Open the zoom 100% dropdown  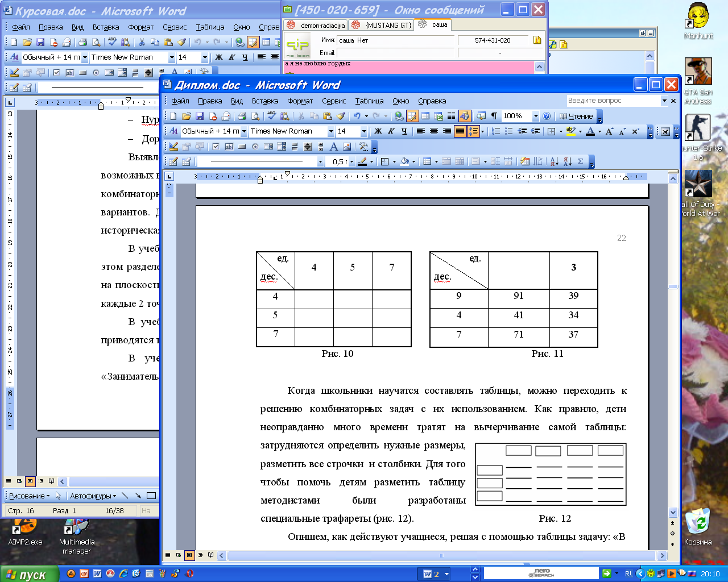coord(535,116)
